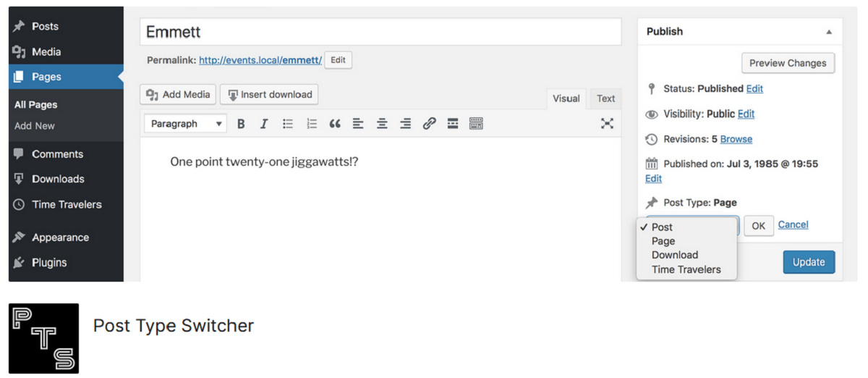Select Download in post type list
Screen dimensions: 868x378
tap(674, 255)
